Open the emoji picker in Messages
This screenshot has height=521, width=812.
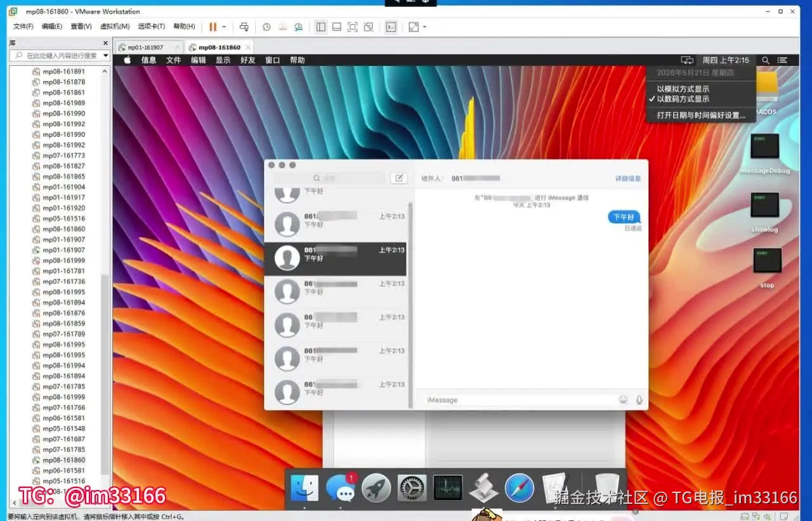(624, 400)
